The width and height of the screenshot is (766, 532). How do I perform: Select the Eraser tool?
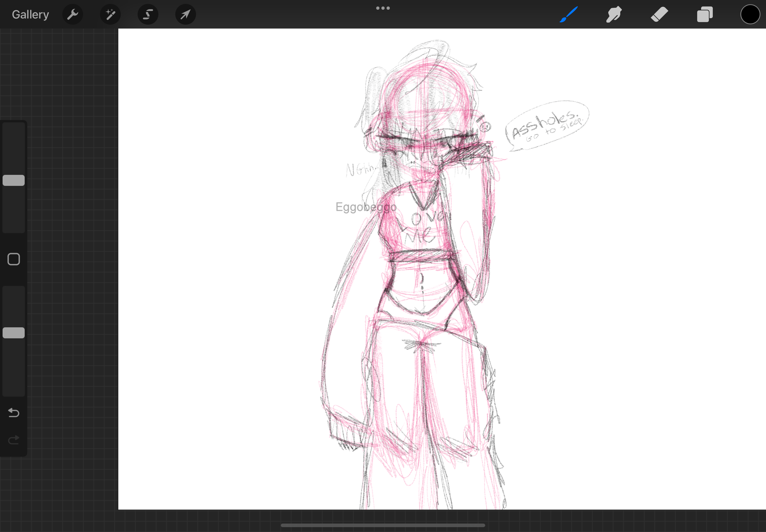click(x=659, y=14)
